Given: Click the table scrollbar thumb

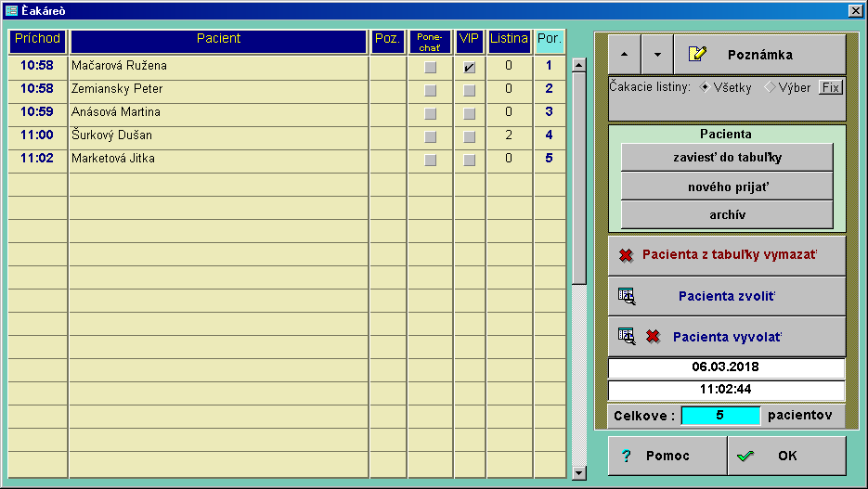Looking at the screenshot, I should (x=579, y=178).
